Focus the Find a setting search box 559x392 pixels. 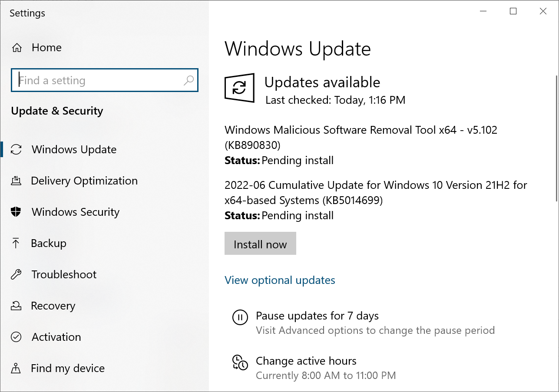[x=105, y=80]
